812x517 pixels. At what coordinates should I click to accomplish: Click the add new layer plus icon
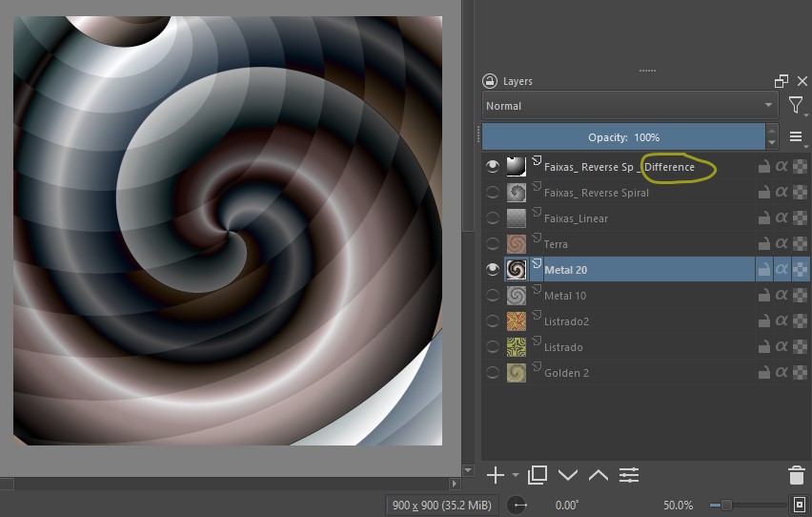point(495,475)
